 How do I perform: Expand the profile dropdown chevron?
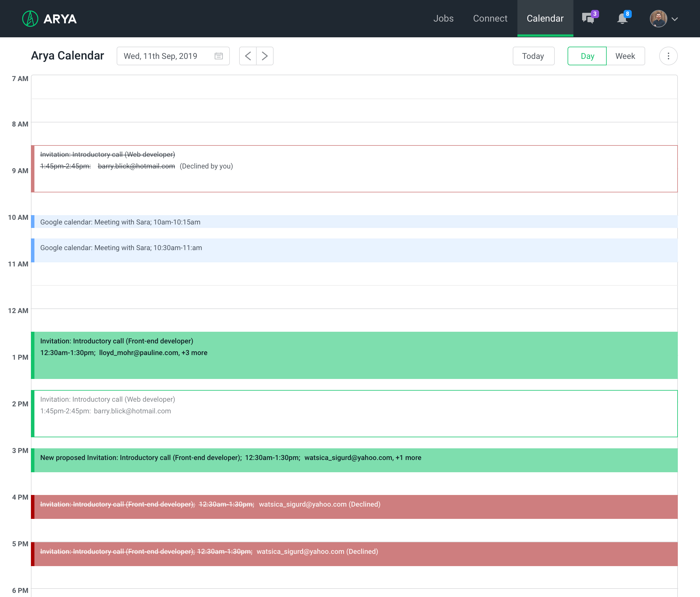pos(675,19)
